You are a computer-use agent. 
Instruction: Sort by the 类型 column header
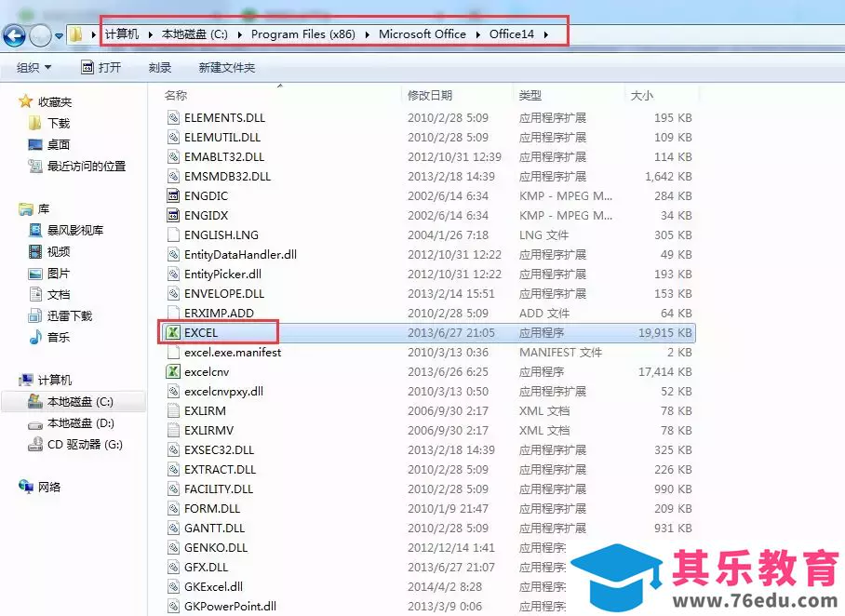click(x=530, y=96)
